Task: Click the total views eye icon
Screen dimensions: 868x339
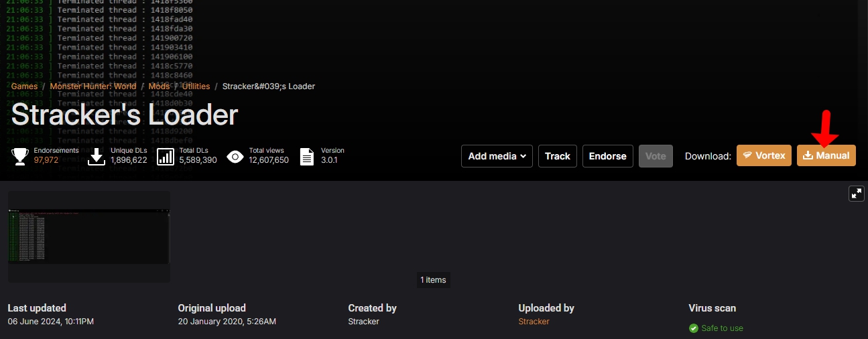Action: click(235, 156)
